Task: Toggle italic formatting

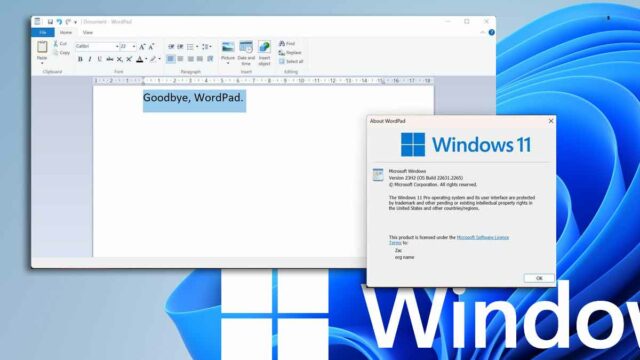Action: pos(90,59)
